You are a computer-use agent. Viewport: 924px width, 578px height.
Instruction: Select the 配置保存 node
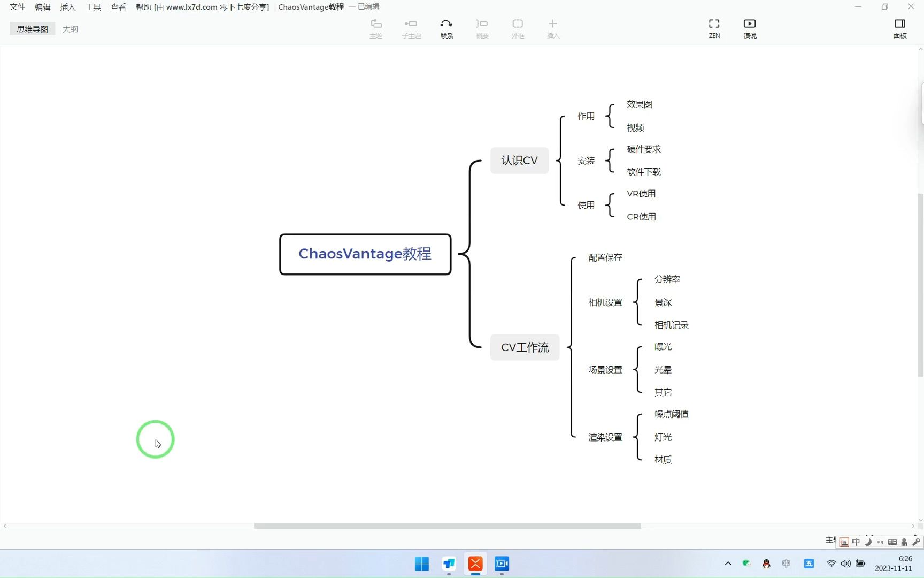coord(605,257)
